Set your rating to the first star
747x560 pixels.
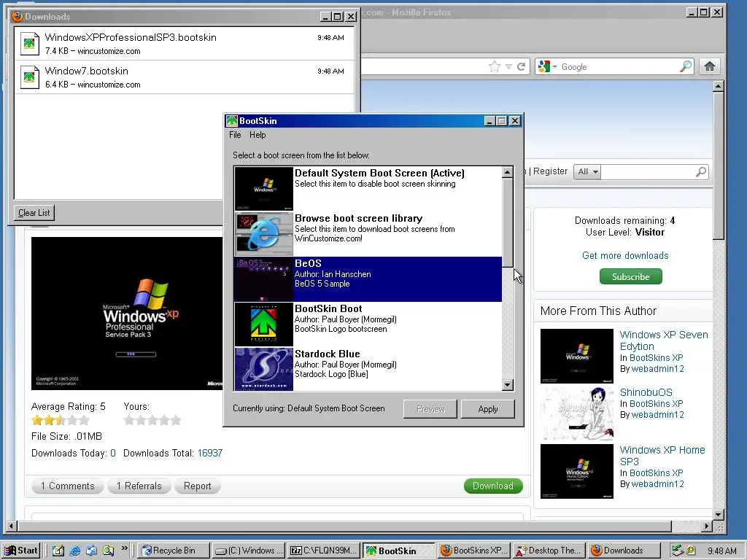pyautogui.click(x=129, y=420)
